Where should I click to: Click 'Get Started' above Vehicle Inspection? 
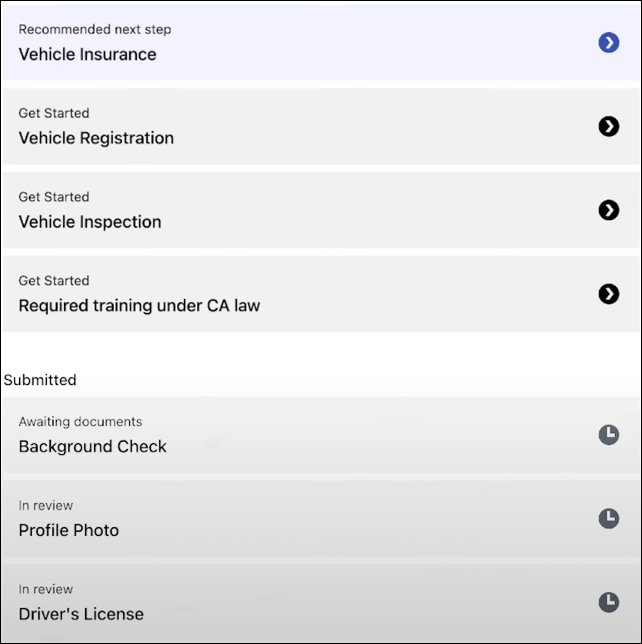click(54, 197)
